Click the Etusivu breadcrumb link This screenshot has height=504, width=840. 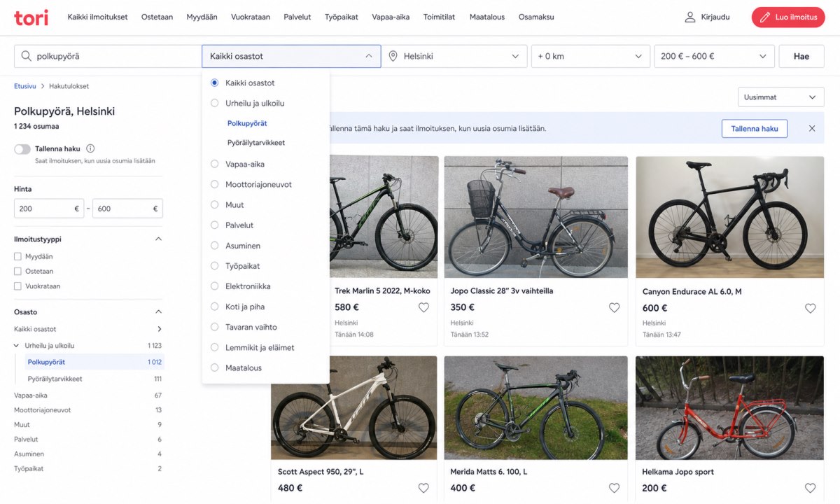pyautogui.click(x=25, y=86)
